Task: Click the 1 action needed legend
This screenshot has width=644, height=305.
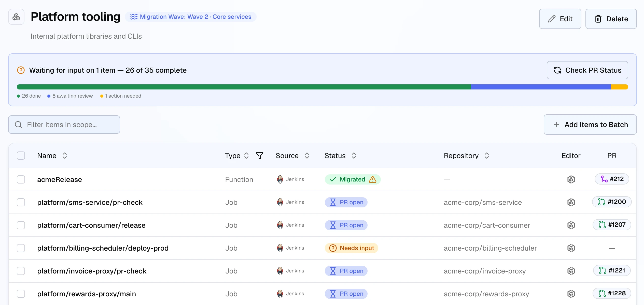Action: 121,96
